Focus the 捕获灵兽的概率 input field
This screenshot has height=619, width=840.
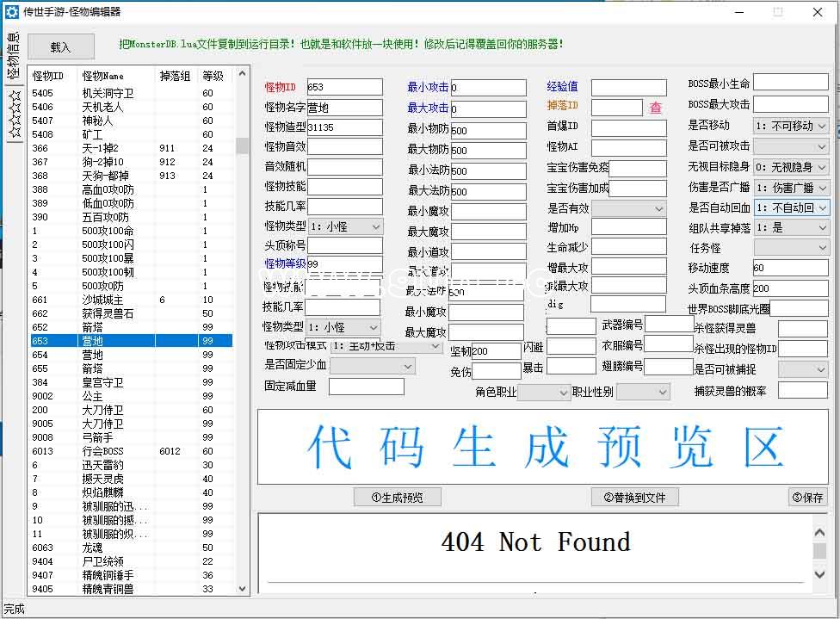point(802,390)
